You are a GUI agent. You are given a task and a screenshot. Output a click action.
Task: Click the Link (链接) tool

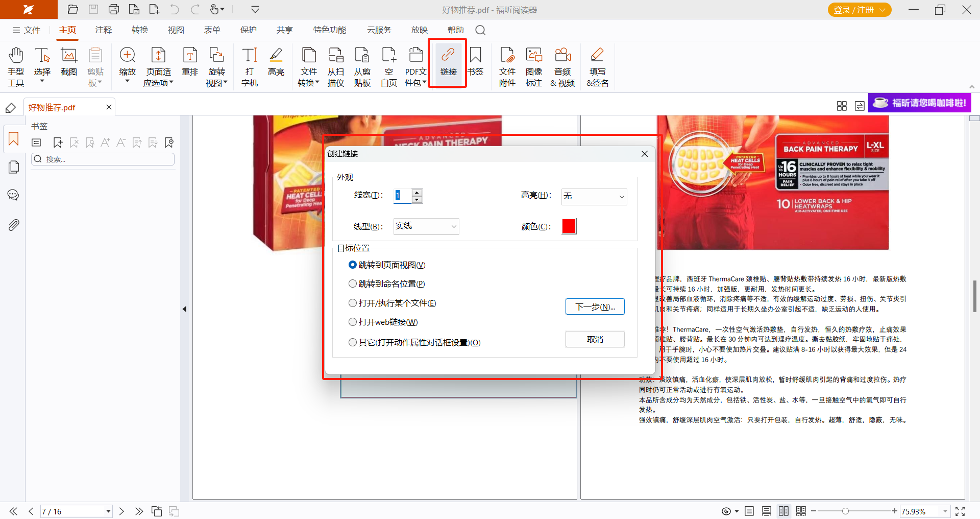[x=448, y=62]
